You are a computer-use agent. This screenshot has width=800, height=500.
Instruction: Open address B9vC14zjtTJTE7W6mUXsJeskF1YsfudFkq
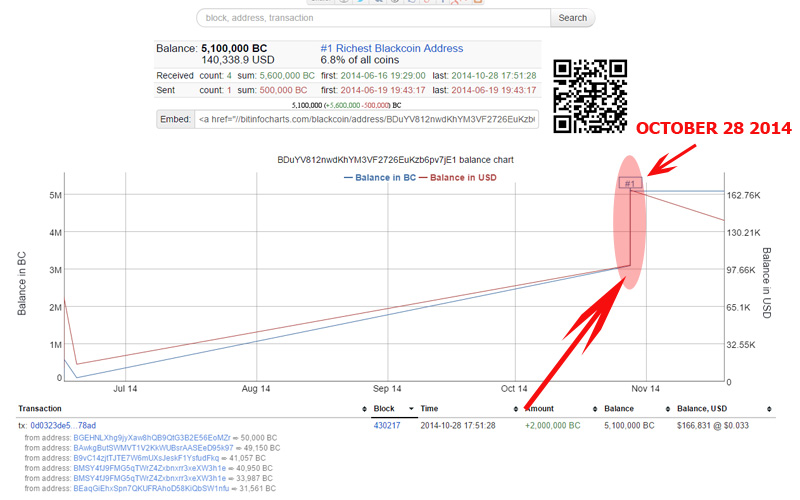pyautogui.click(x=146, y=458)
